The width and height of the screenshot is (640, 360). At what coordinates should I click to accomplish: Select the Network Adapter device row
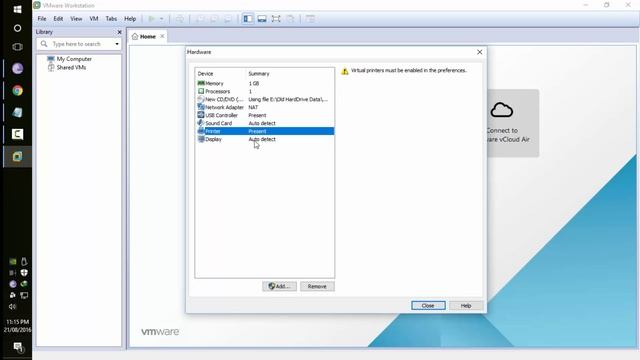tap(264, 107)
